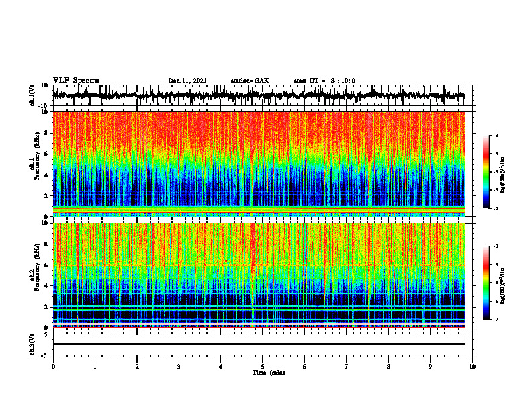
Task: Click time axis tick label "5"
Action: (x=263, y=367)
